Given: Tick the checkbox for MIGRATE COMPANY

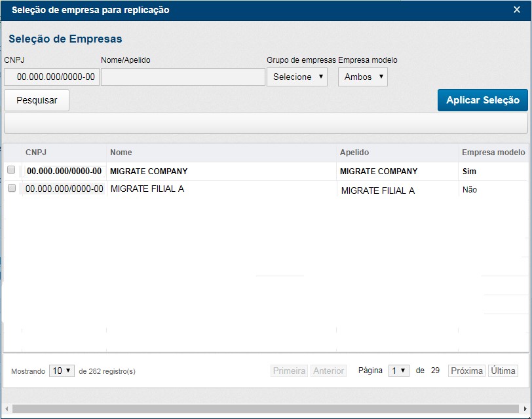Looking at the screenshot, I should [11, 170].
